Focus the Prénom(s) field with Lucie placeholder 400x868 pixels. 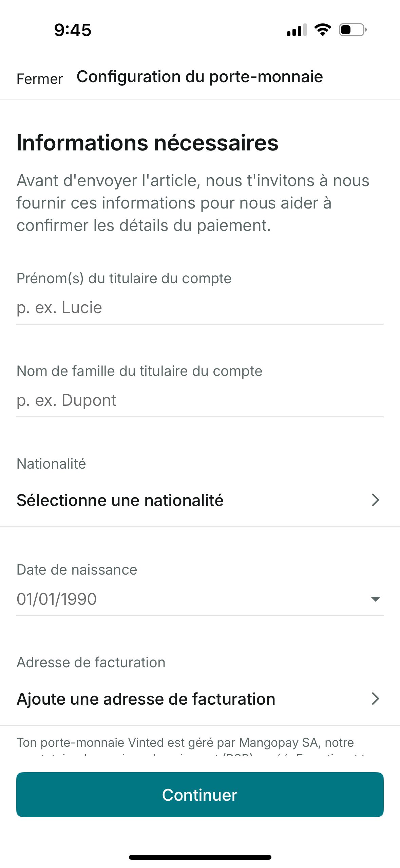pos(200,308)
